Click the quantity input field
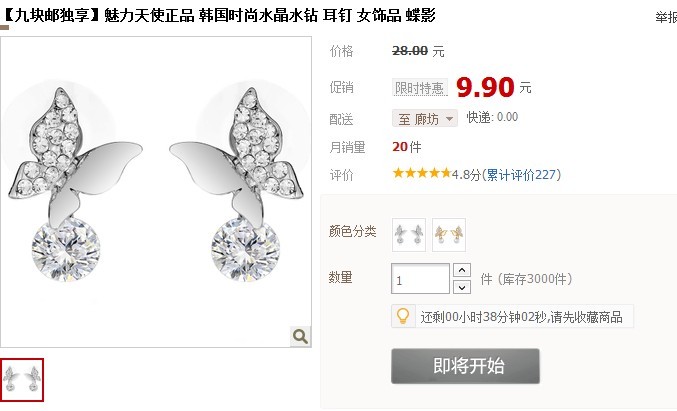The height and width of the screenshot is (411, 677). point(420,279)
